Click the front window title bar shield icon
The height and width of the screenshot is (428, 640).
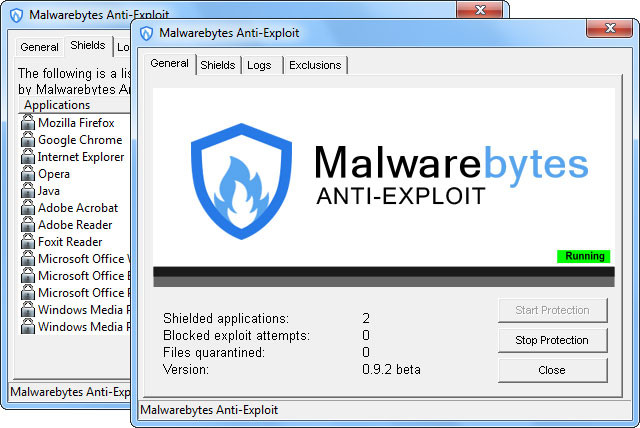[147, 33]
